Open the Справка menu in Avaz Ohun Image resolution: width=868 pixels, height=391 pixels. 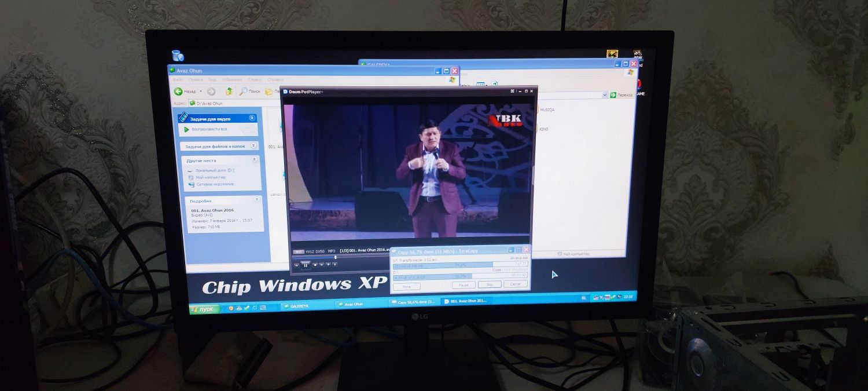(x=275, y=80)
